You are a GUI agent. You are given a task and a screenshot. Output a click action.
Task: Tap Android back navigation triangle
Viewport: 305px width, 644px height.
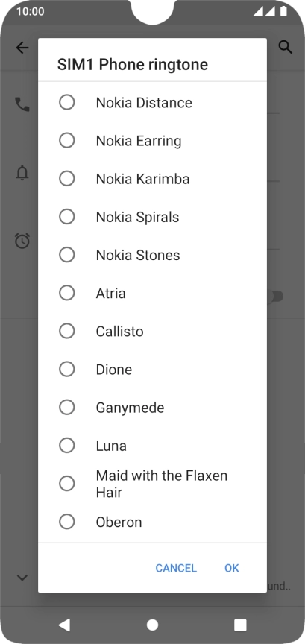coord(64,625)
